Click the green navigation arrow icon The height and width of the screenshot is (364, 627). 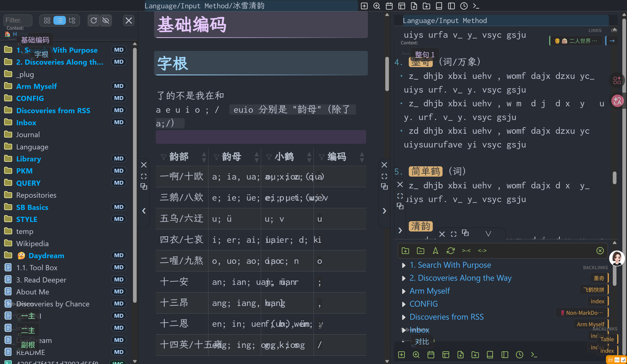pyautogui.click(x=435, y=251)
